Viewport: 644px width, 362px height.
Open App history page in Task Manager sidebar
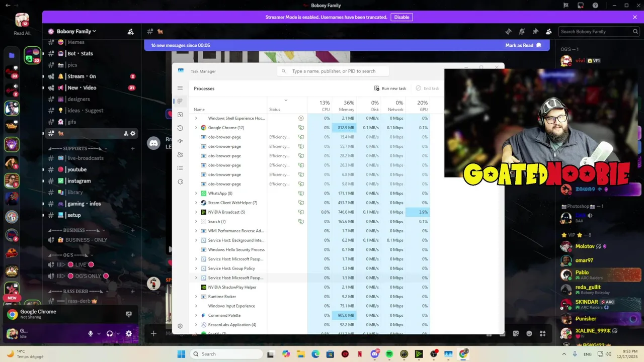point(180,128)
